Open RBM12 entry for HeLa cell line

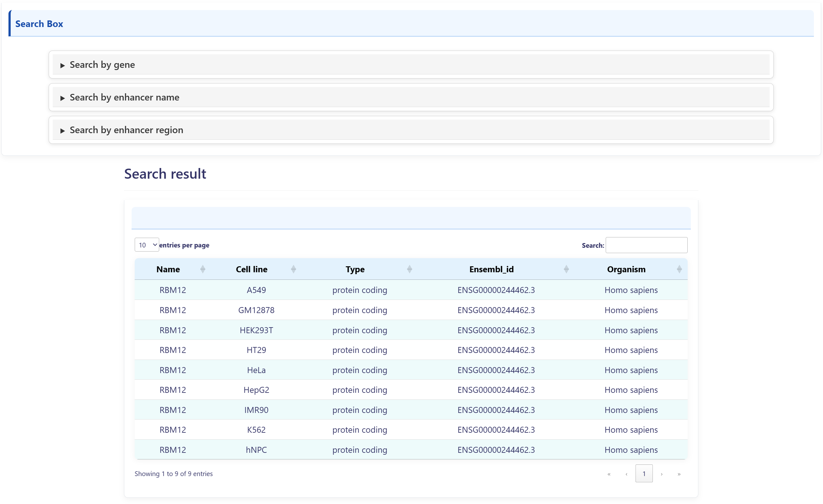point(173,370)
